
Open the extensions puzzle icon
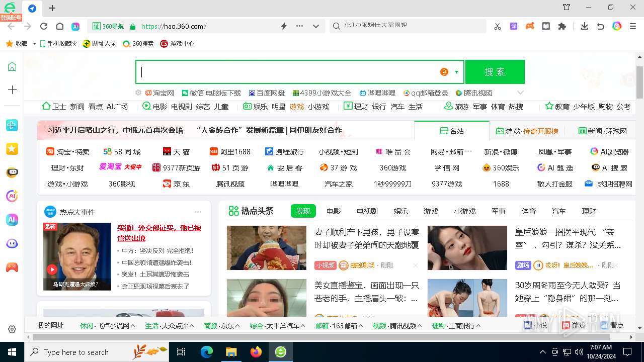click(x=562, y=26)
